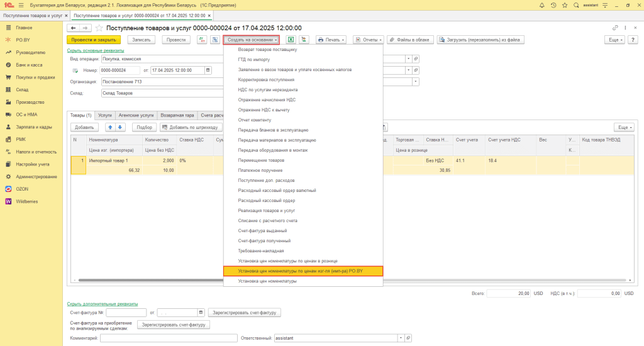Click the OZON sidebar icon

pos(8,189)
